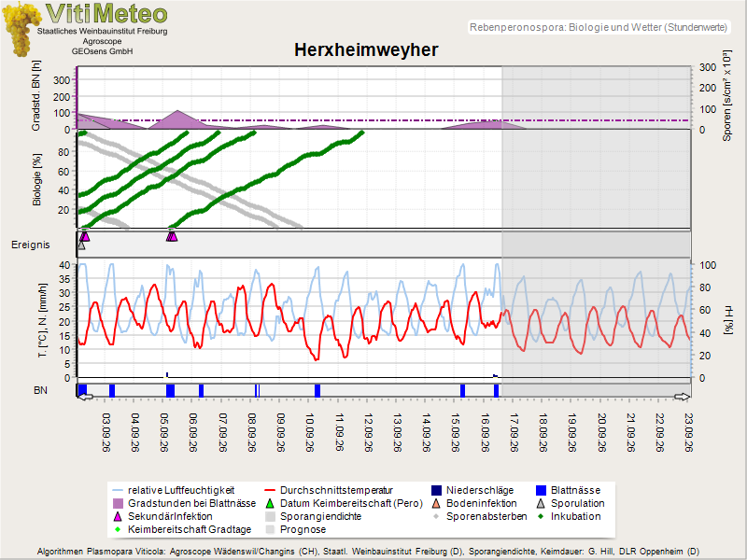The width and height of the screenshot is (747, 560).
Task: Click the Blattnässe blue legend swatch
Action: [541, 490]
